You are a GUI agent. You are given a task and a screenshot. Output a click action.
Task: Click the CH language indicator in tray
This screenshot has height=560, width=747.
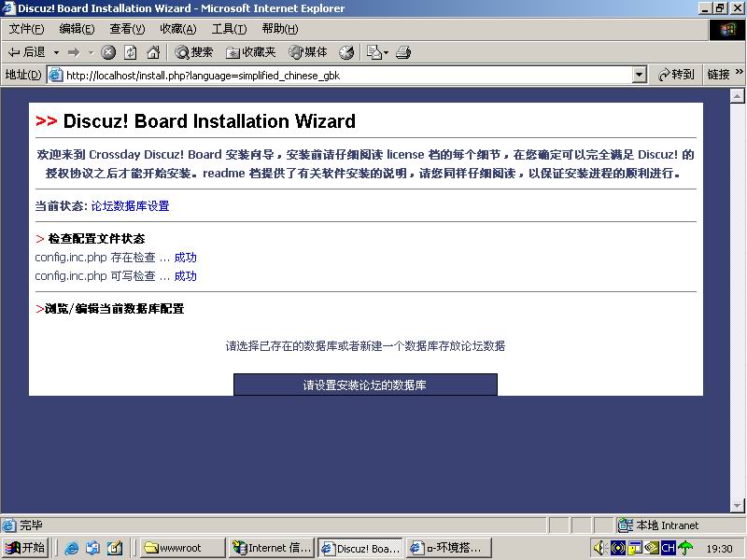pyautogui.click(x=669, y=548)
